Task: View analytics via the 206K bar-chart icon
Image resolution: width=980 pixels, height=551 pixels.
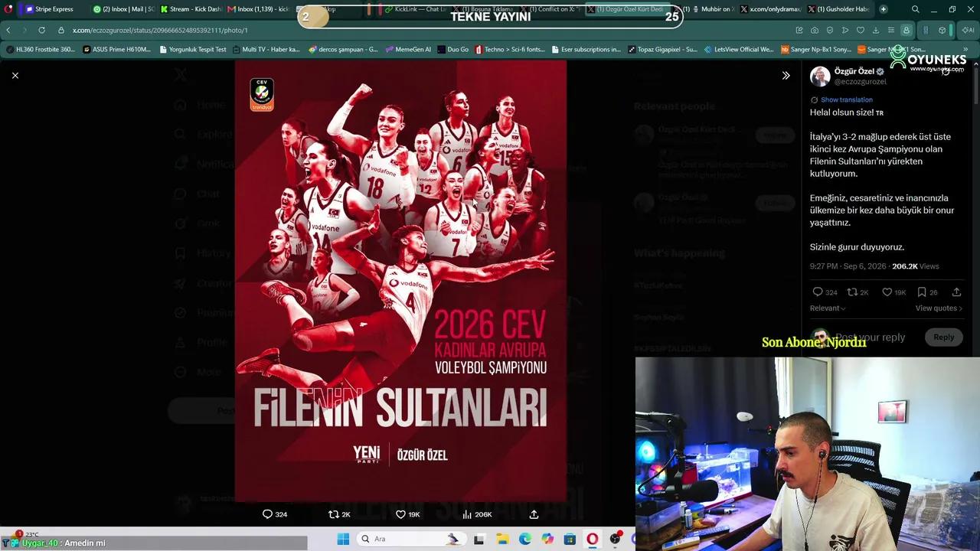Action: (x=477, y=514)
